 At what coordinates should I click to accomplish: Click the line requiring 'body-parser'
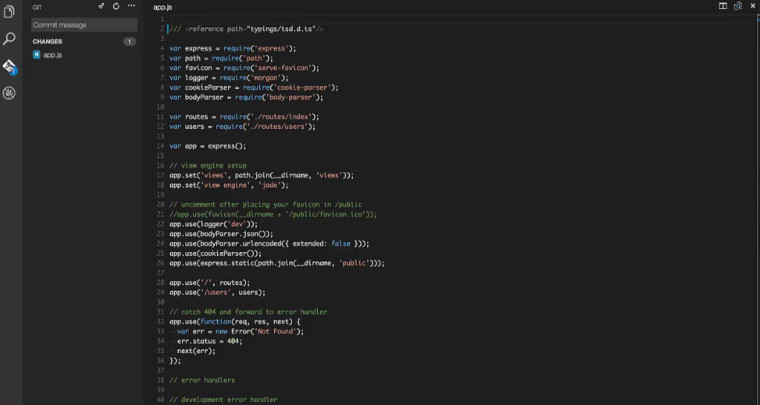[x=246, y=97]
